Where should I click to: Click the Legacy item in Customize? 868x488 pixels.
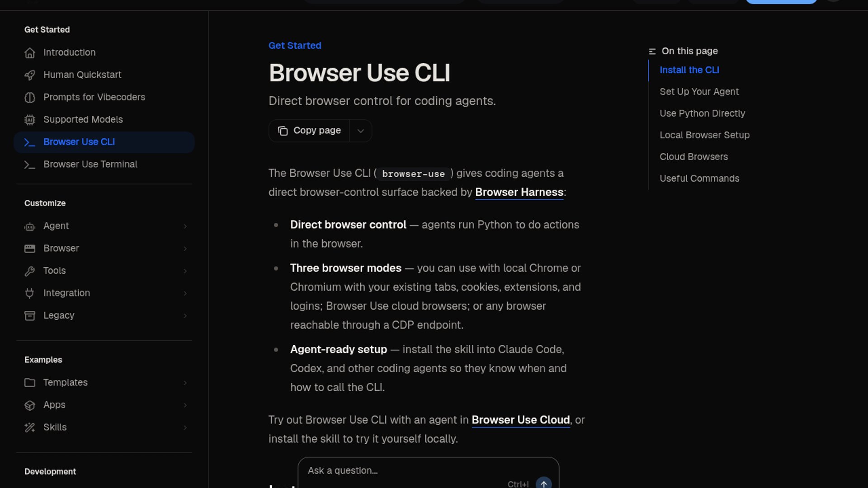click(104, 315)
